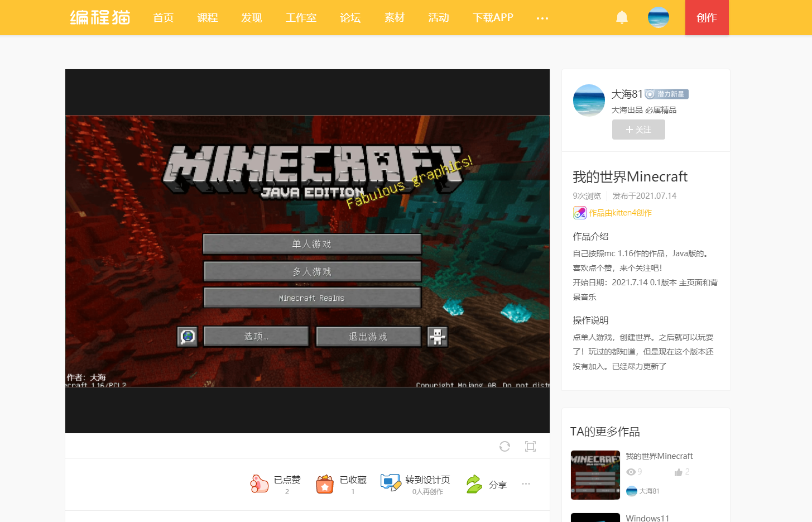The image size is (812, 522).
Task: Click the more dots in navigation bar
Action: pos(542,18)
